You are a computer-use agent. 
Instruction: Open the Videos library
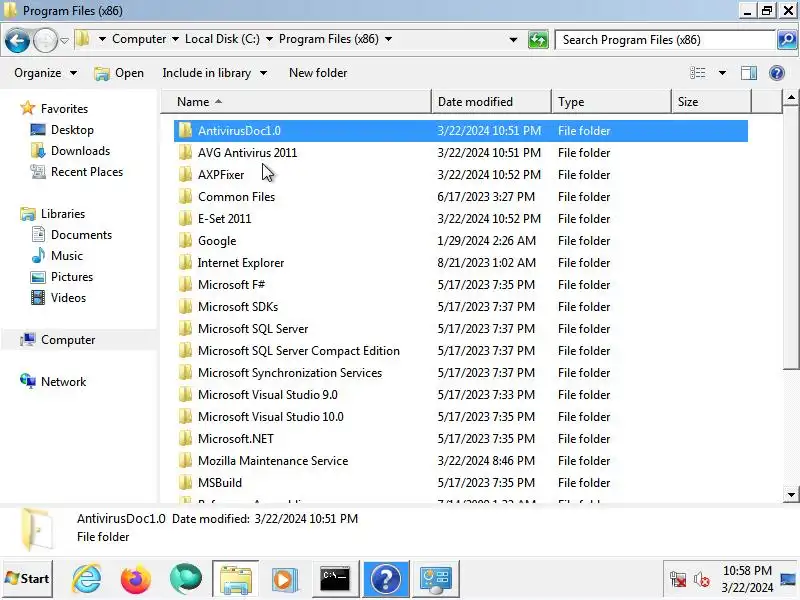click(x=68, y=297)
